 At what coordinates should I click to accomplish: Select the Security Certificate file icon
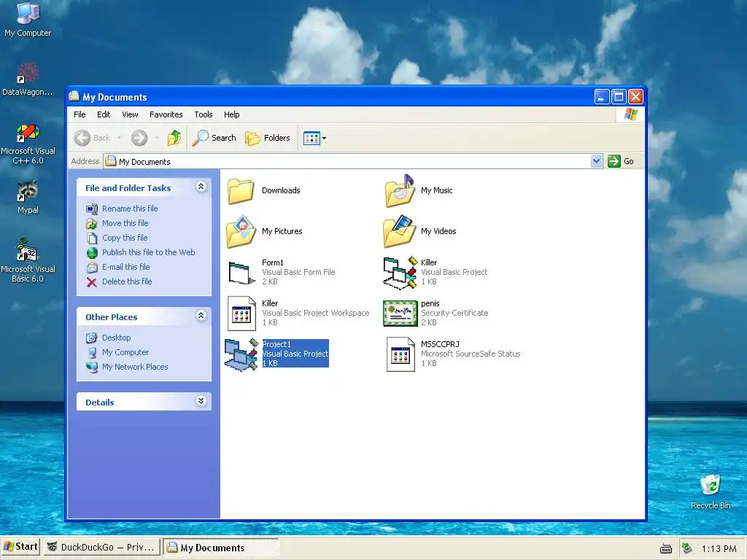(x=400, y=314)
